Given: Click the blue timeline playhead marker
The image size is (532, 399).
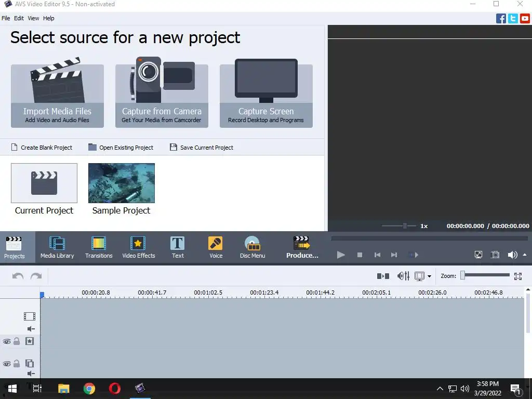Looking at the screenshot, I should click(42, 295).
